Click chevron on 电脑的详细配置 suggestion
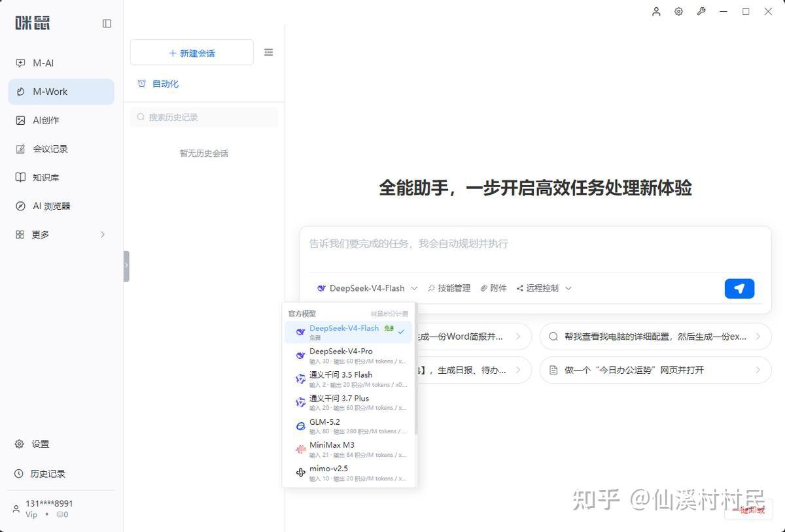The image size is (785, 532). [x=758, y=337]
